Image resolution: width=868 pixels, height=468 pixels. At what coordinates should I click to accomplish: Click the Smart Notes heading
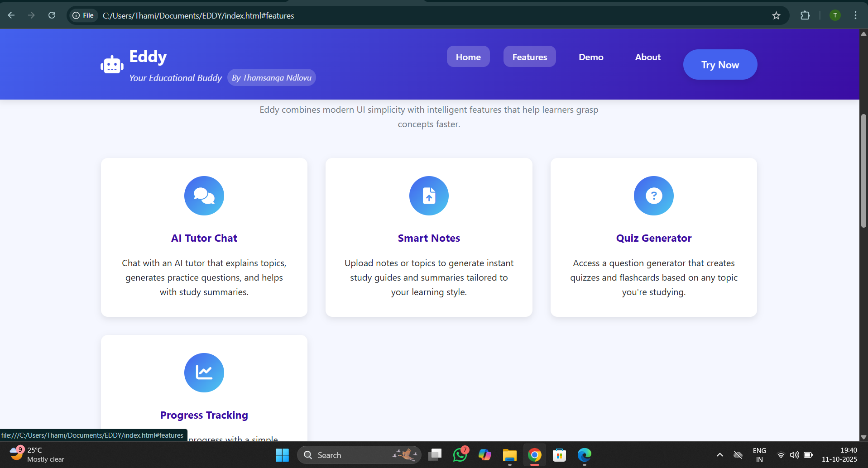click(x=429, y=238)
